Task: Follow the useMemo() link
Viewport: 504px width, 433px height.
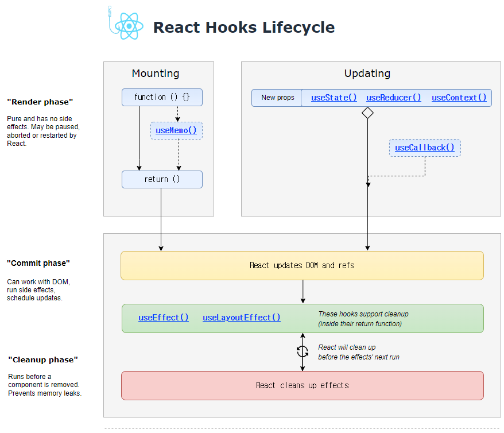Action: coord(176,130)
